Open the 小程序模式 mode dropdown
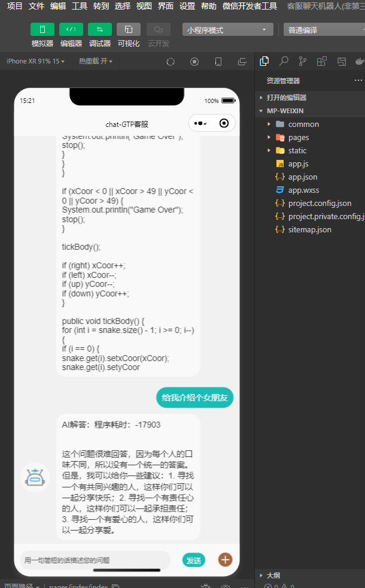Screen dimensions: 365x588 [228, 29]
